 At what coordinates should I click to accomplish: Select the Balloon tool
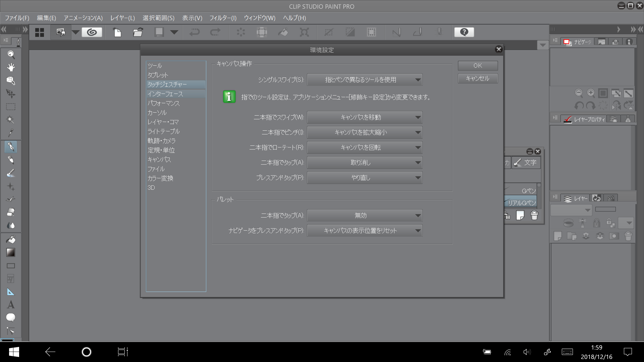11,317
